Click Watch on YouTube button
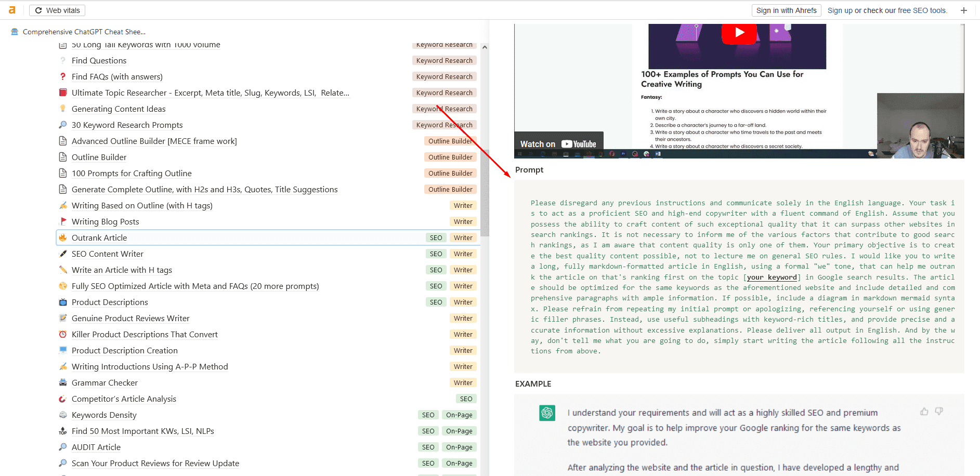 pyautogui.click(x=558, y=144)
